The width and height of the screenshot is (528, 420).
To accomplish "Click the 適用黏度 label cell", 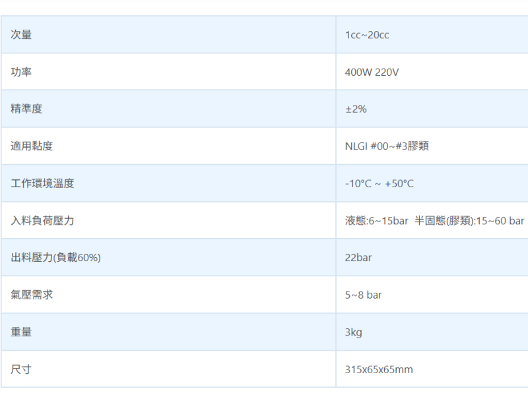I will tap(32, 146).
